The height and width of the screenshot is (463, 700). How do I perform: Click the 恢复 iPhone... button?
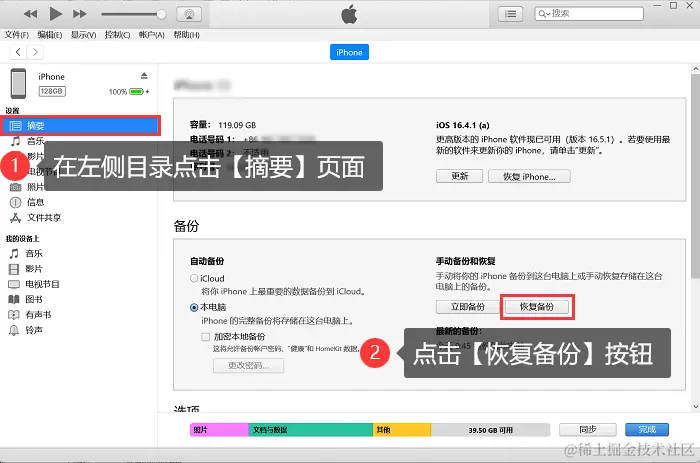pos(529,176)
